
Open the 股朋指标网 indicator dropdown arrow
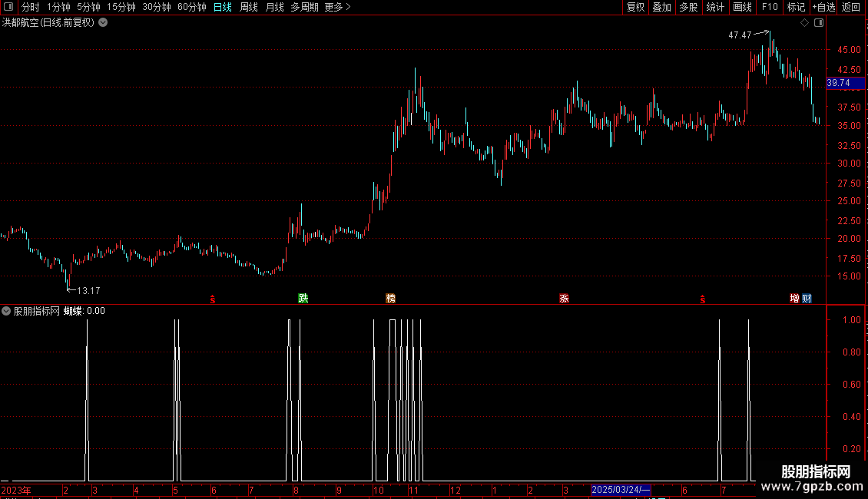[x=6, y=311]
